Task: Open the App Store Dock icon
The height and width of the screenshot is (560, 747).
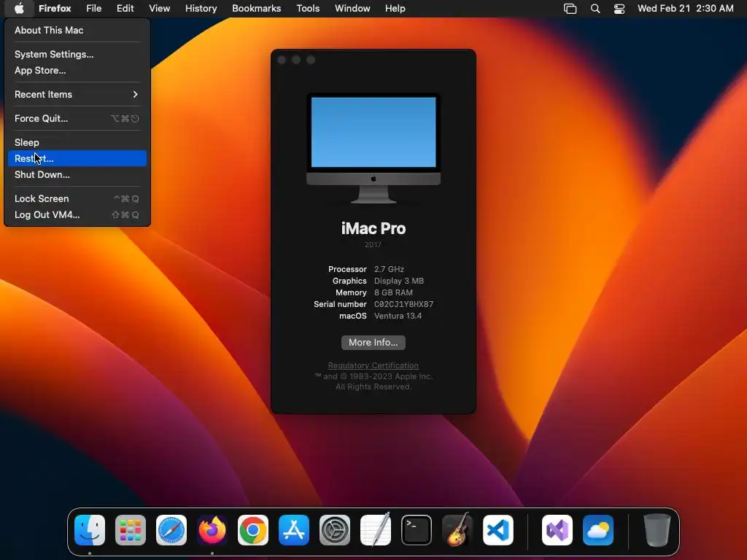Action: tap(294, 530)
